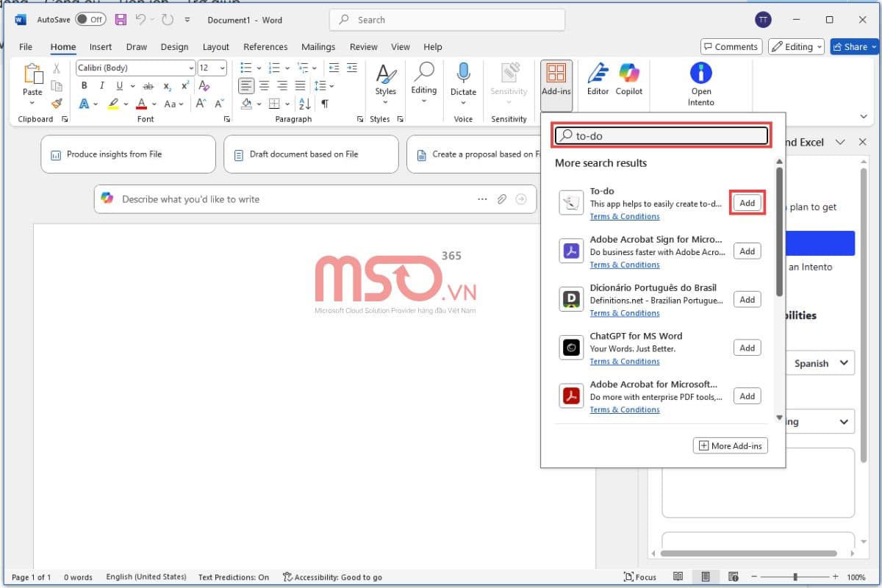Click the Justify alignment icon
Viewport: 882px width, 588px height.
coord(299,86)
